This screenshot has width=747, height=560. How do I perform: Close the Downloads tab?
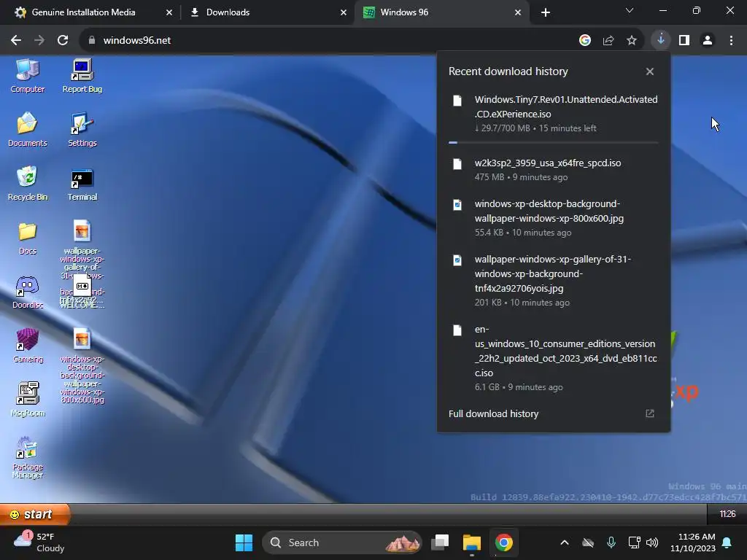click(x=344, y=12)
